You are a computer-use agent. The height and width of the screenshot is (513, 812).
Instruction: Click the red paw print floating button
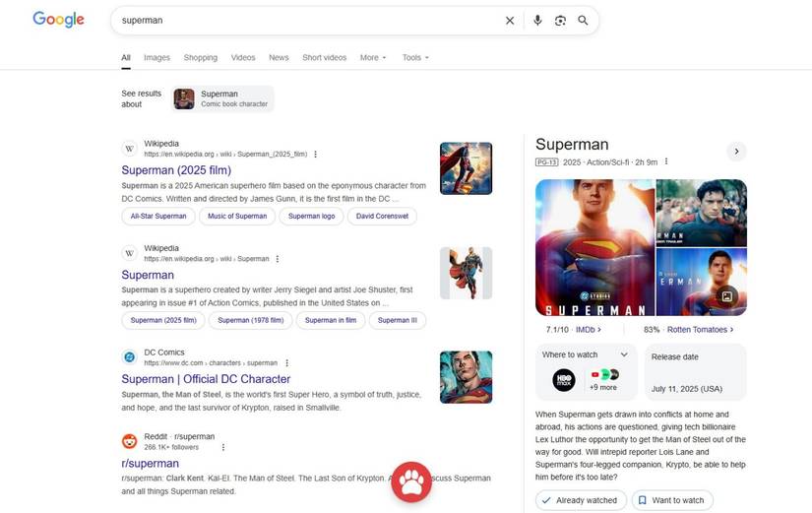(411, 481)
